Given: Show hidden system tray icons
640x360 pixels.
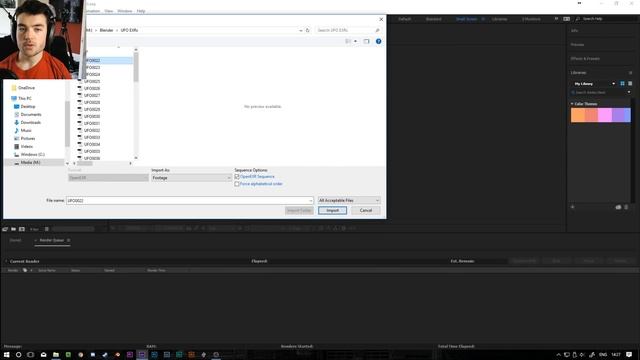Looking at the screenshot, I should pos(558,355).
